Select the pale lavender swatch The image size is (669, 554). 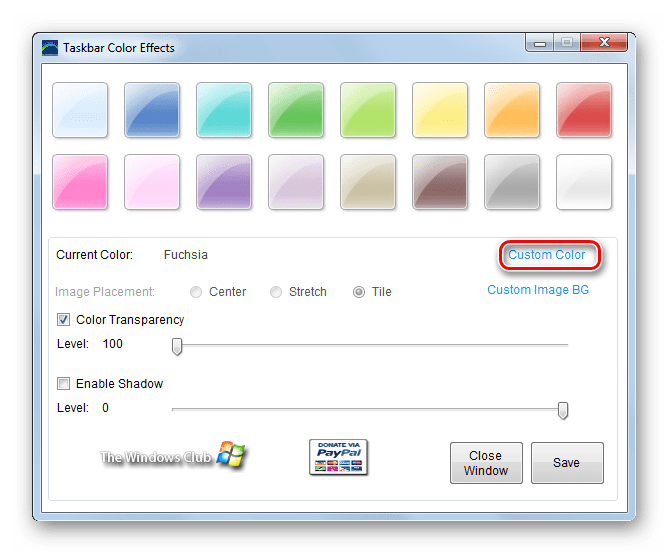coord(296,182)
